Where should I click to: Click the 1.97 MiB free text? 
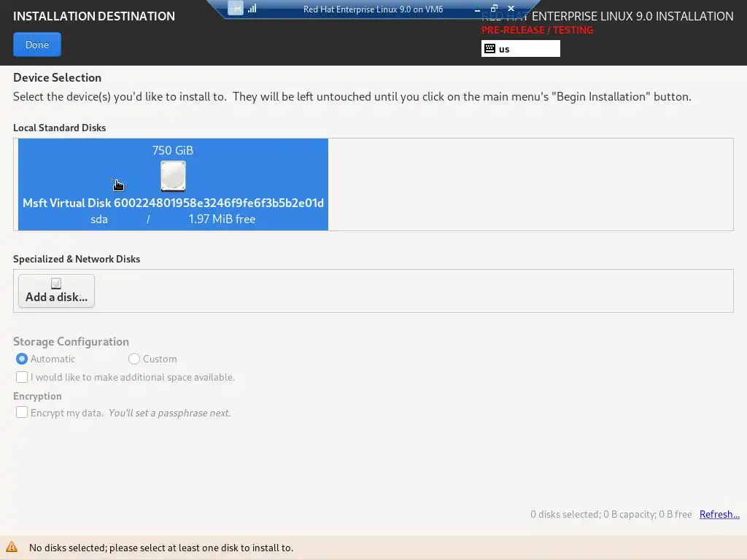(x=222, y=219)
